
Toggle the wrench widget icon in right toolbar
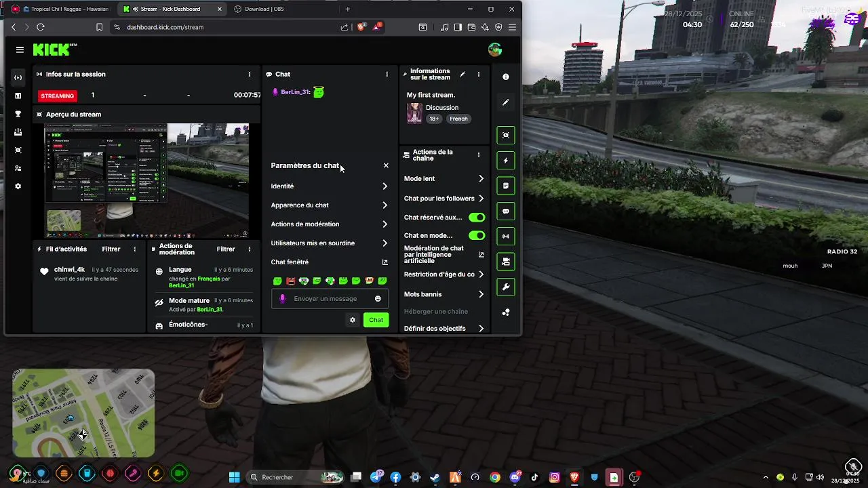506,287
